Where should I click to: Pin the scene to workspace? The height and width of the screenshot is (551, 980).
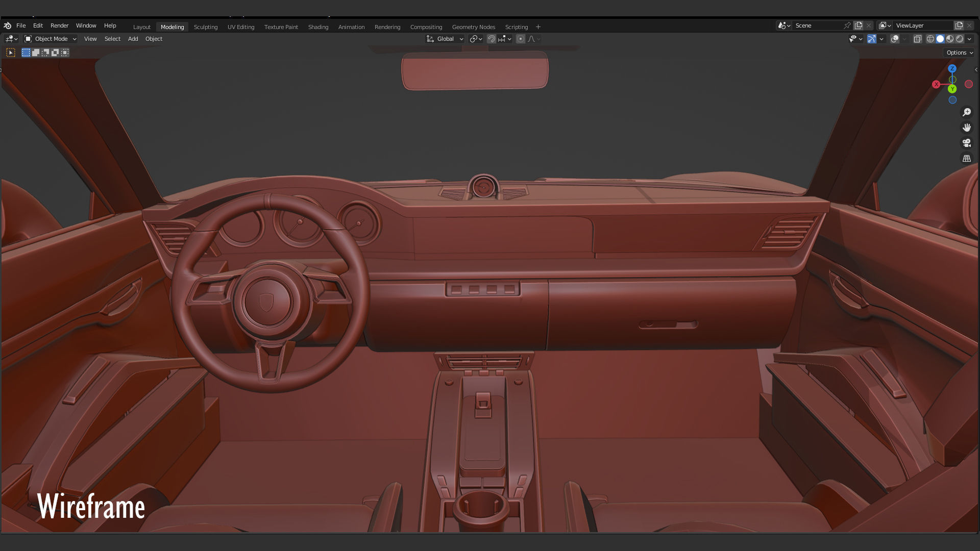[x=848, y=26]
